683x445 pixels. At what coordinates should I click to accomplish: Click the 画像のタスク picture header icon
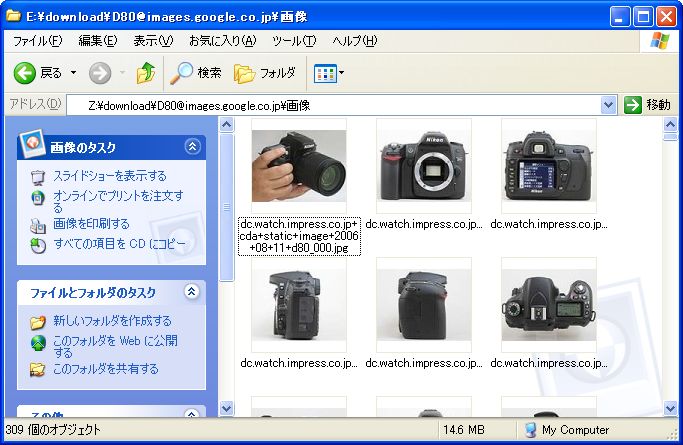[32, 143]
